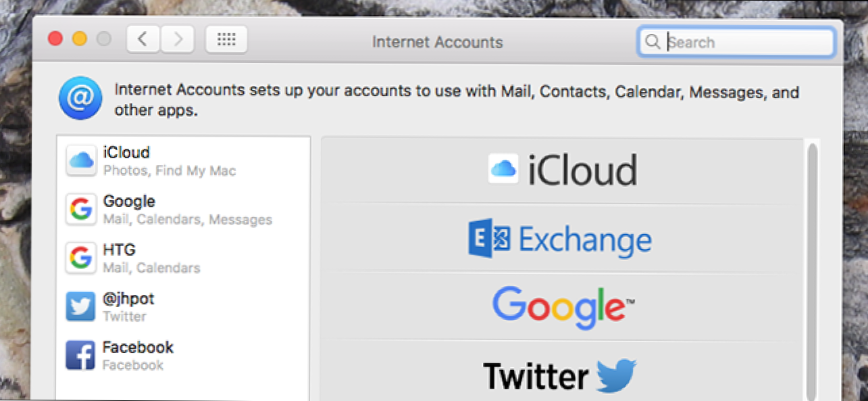Go back with the left arrow
The height and width of the screenshot is (401, 868).
(143, 40)
